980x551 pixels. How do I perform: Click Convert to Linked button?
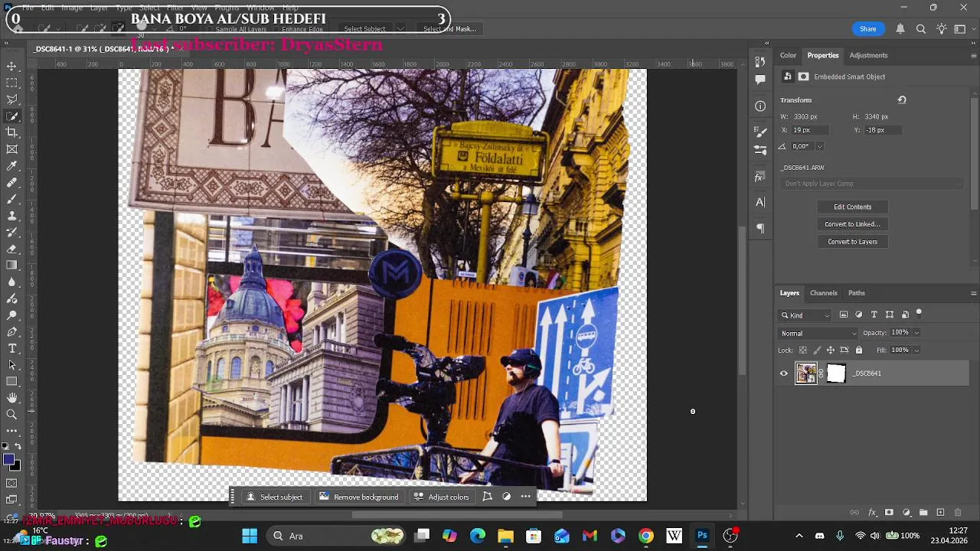(852, 224)
